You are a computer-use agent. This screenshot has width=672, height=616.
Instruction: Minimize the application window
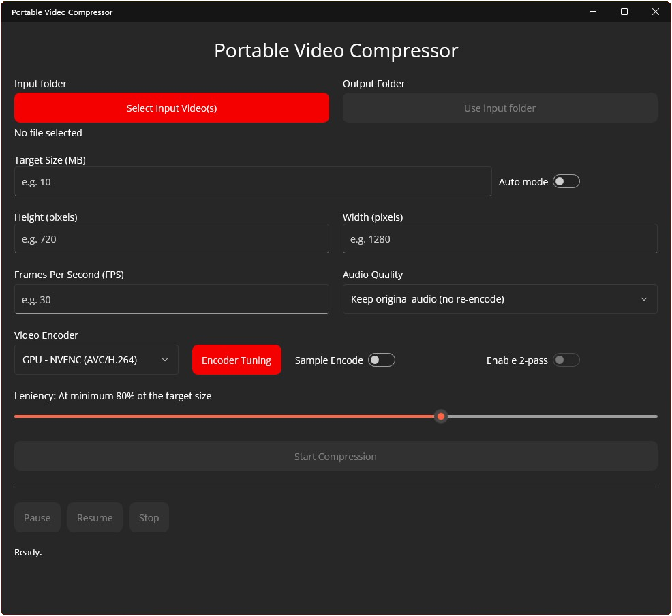[x=592, y=12]
